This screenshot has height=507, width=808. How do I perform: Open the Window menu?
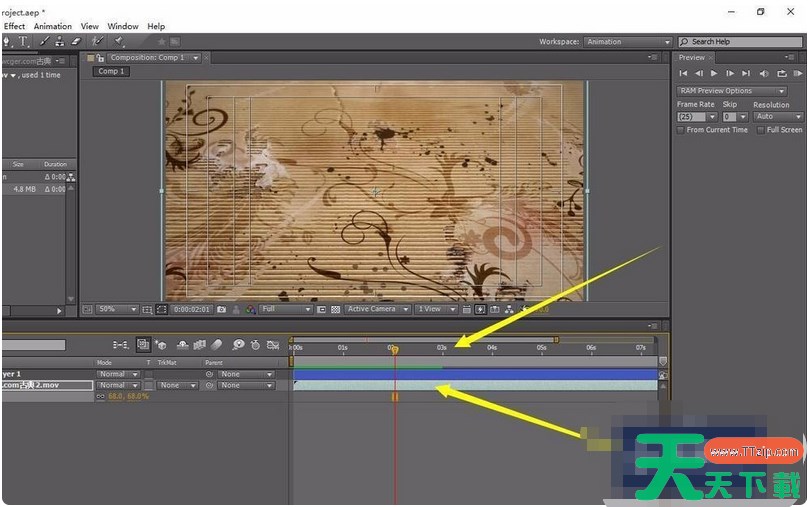(123, 26)
